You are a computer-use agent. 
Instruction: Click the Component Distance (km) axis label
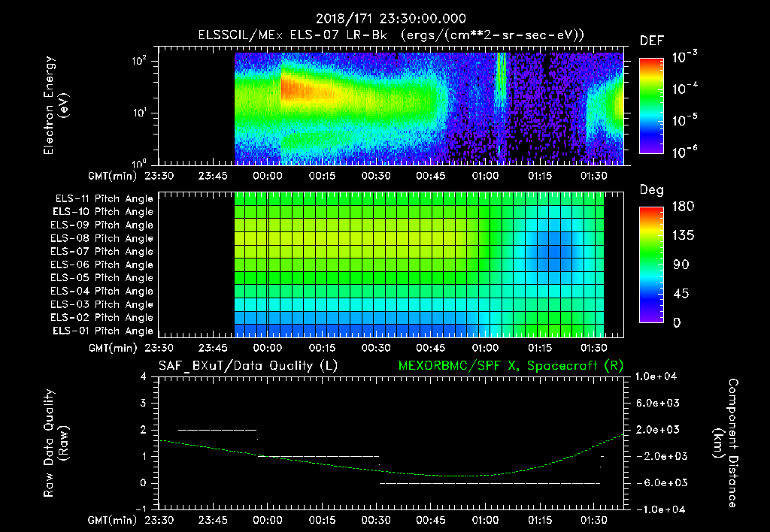point(726,443)
